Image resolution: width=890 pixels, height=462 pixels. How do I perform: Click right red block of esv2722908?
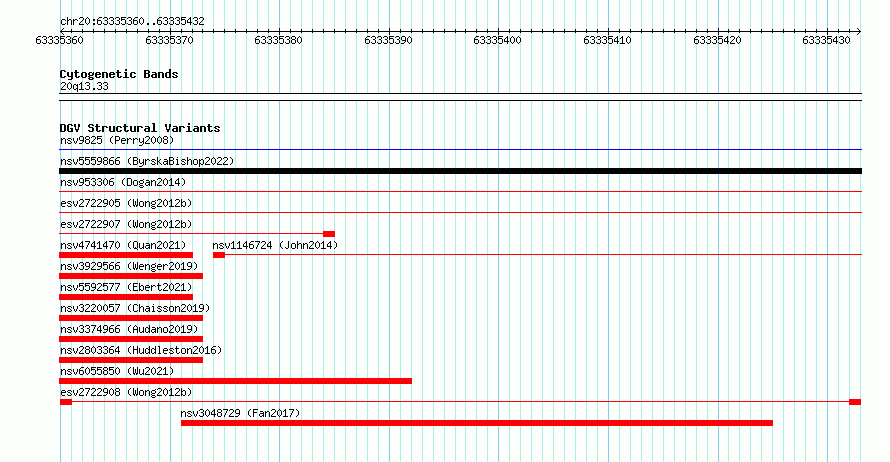point(855,402)
